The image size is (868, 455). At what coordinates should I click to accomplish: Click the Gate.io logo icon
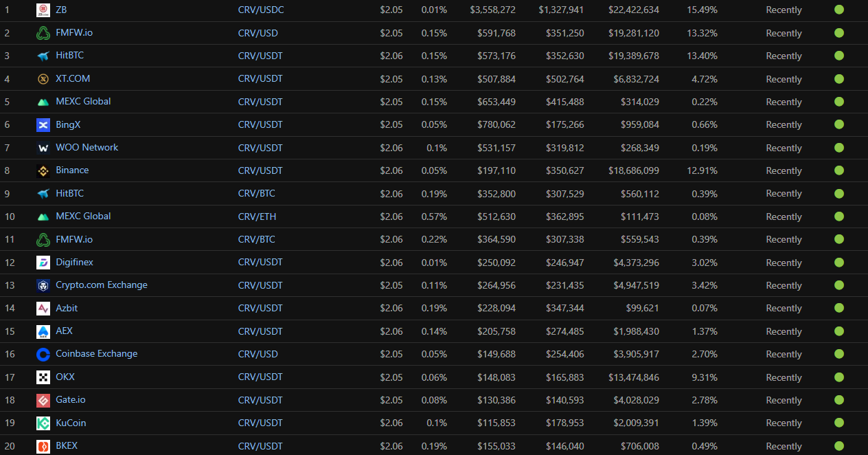(43, 400)
